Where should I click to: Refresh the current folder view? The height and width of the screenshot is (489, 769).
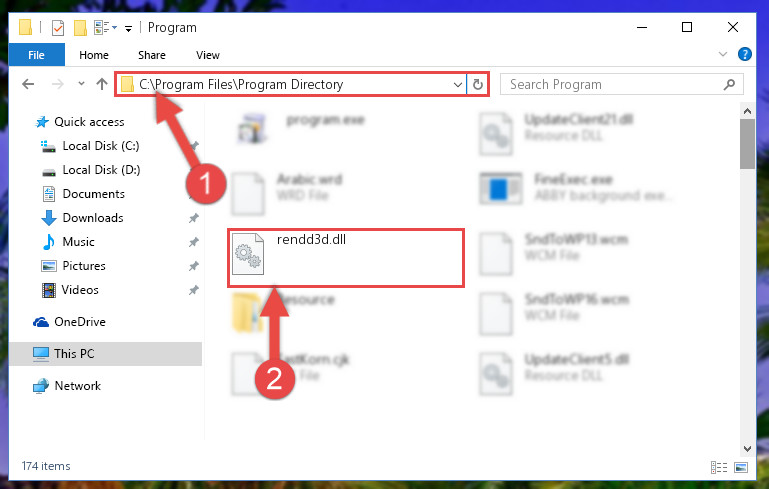pyautogui.click(x=477, y=84)
